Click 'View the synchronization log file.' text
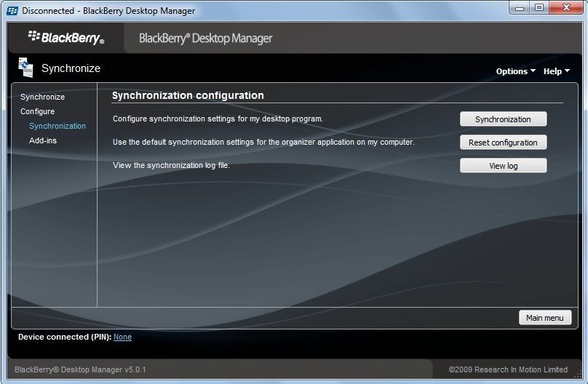Screen dimensions: 588x384 (171, 165)
